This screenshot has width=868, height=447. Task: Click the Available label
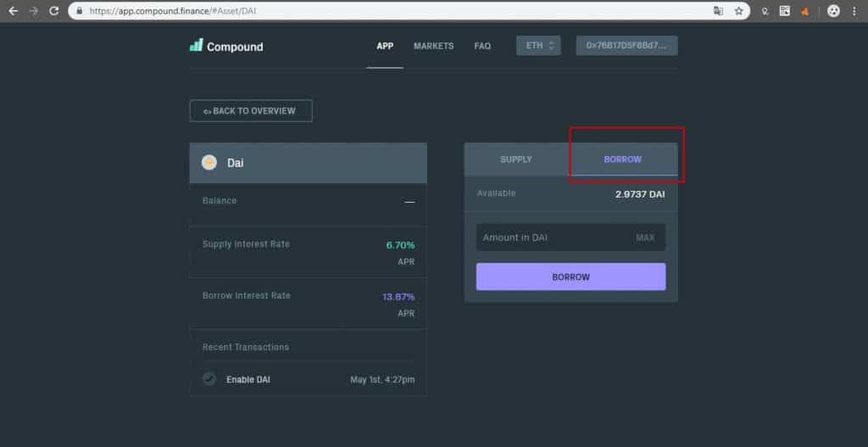coord(496,193)
